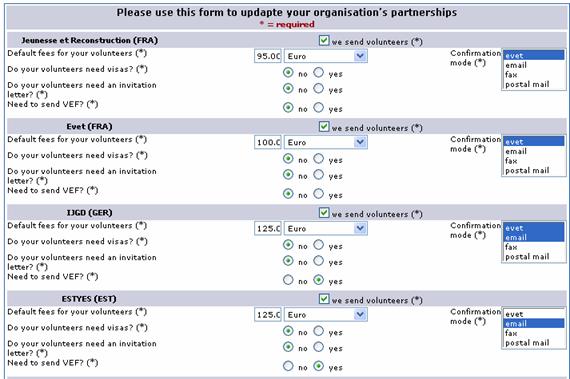570x379 pixels.
Task: Open Euro currency dropdown for Jeunesse et Reconstruction
Action: tap(326, 56)
